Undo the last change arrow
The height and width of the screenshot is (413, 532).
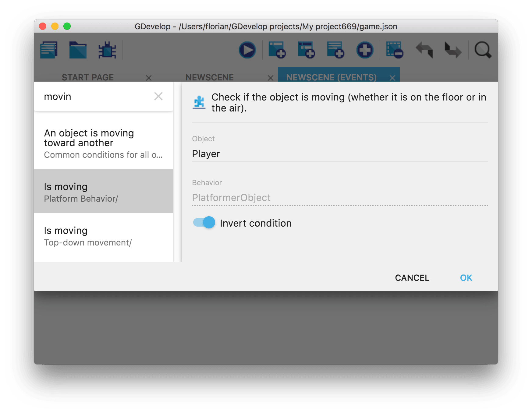[424, 50]
